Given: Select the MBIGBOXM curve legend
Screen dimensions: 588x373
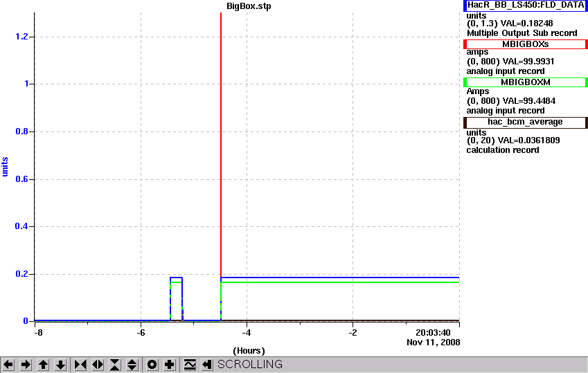Looking at the screenshot, I should (x=526, y=82).
